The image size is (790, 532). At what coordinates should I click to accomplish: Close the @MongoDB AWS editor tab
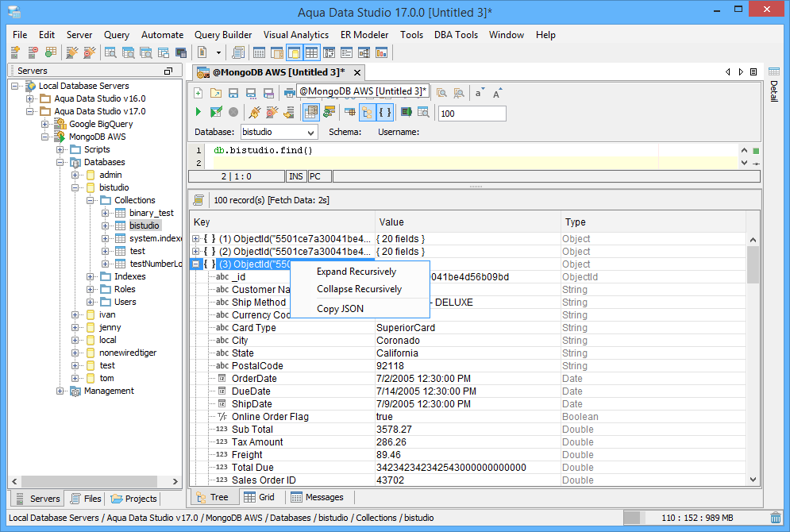point(357,72)
